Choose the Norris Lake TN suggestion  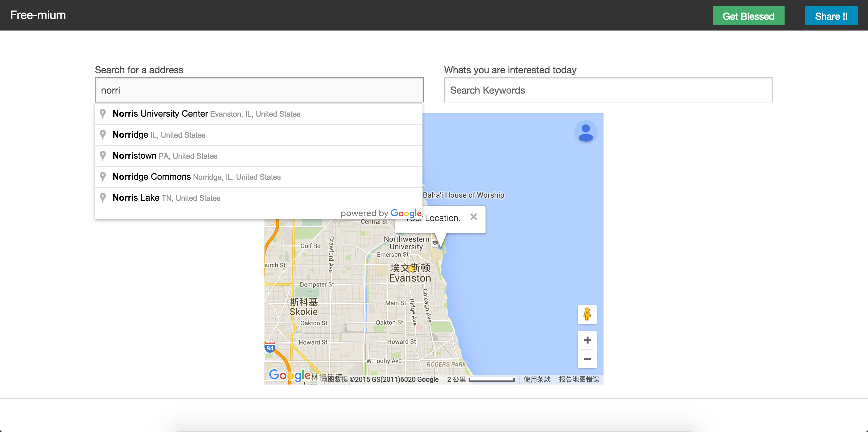click(166, 198)
